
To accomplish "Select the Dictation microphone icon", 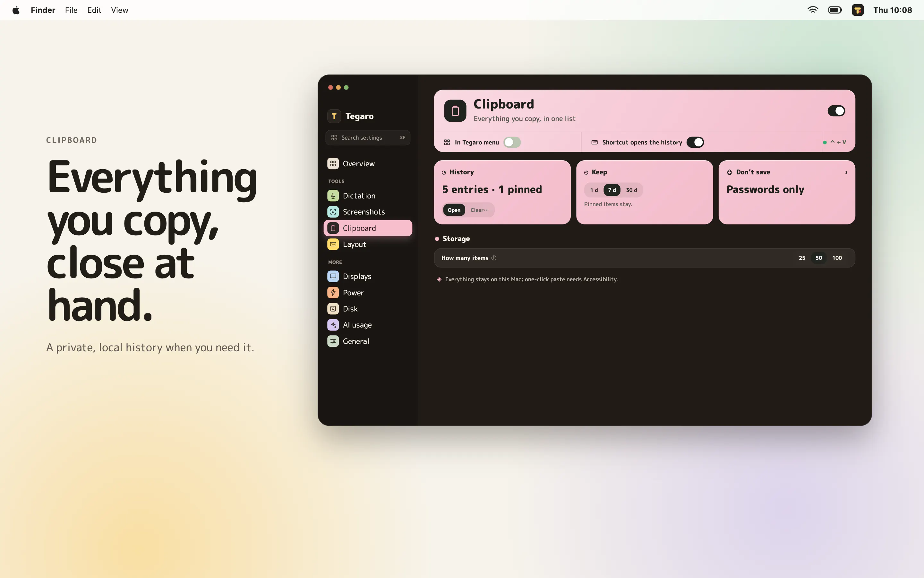I will coord(333,196).
